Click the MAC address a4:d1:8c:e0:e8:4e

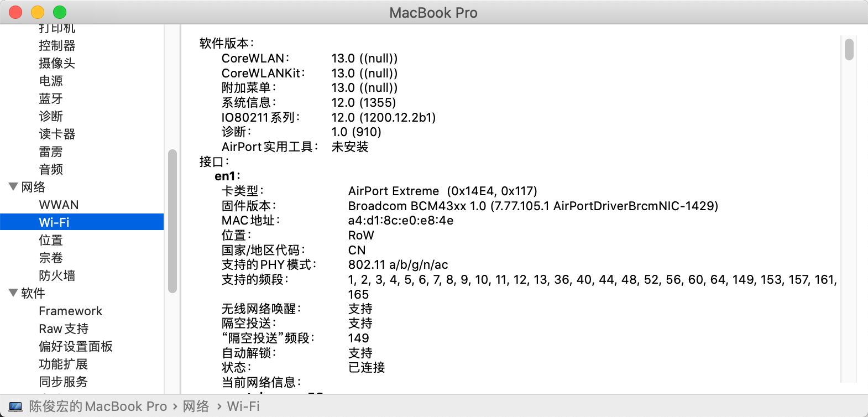(x=401, y=221)
